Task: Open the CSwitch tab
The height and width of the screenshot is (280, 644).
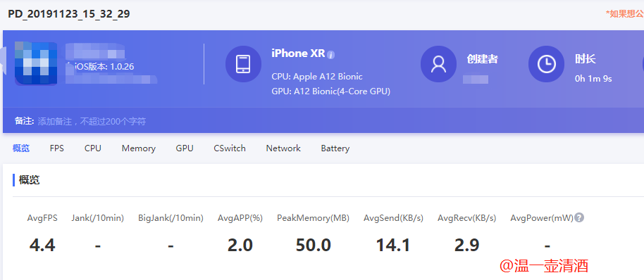Action: tap(230, 148)
